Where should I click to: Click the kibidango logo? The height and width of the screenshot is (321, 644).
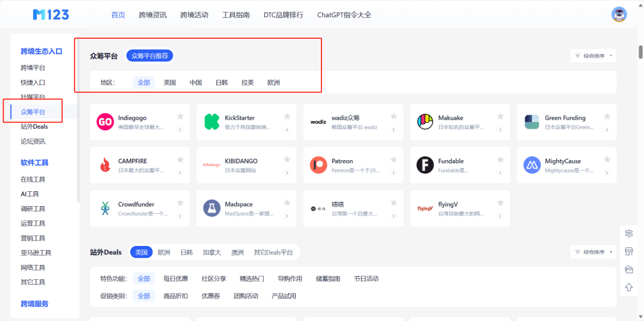[212, 165]
